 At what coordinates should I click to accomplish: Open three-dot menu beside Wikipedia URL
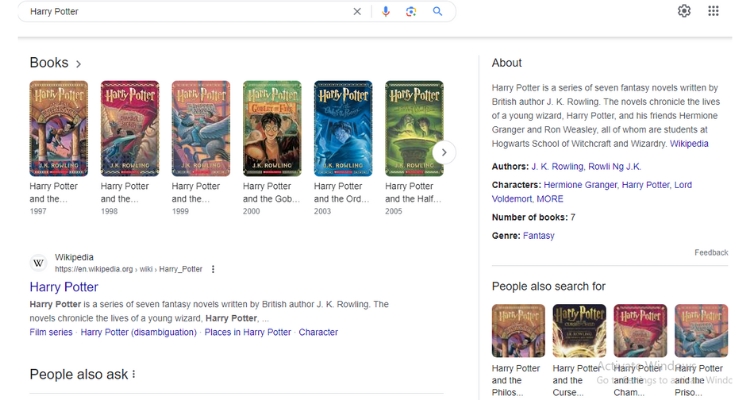213,269
